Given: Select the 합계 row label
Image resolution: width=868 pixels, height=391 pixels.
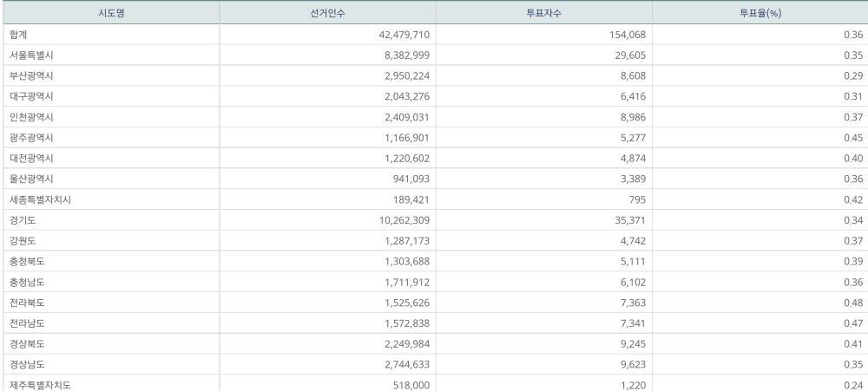Looking at the screenshot, I should [19, 35].
